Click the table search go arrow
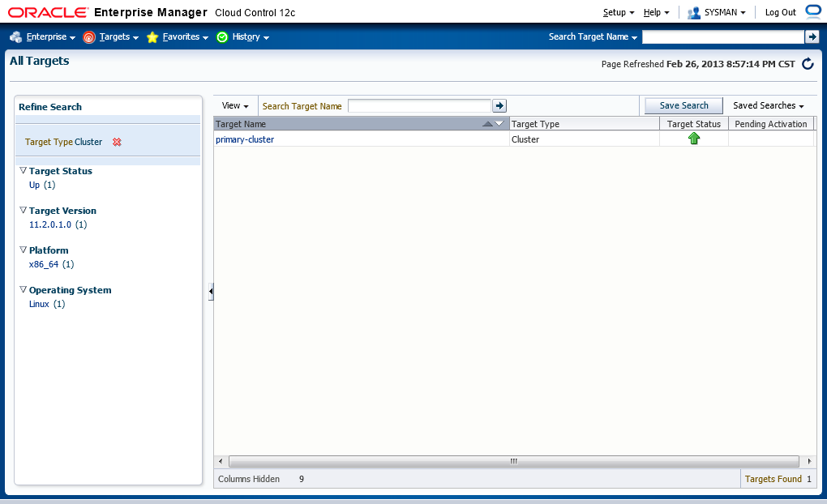827x504 pixels. 499,106
